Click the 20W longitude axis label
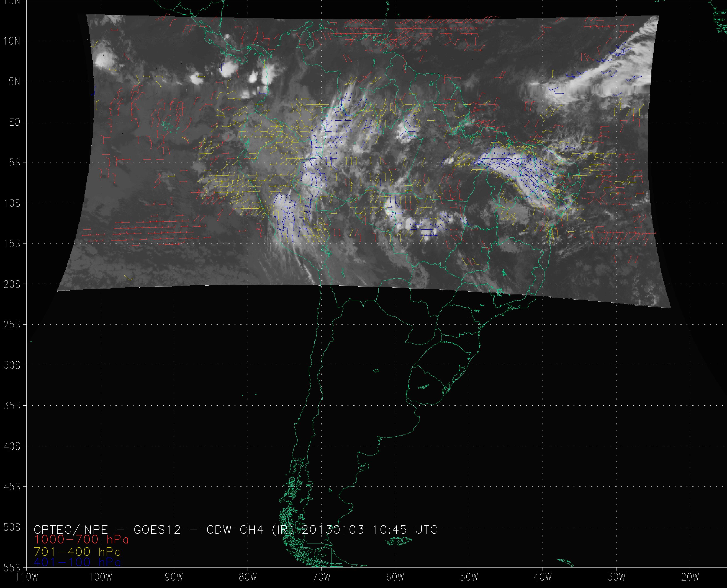This screenshot has height=588, width=727. pos(690,577)
